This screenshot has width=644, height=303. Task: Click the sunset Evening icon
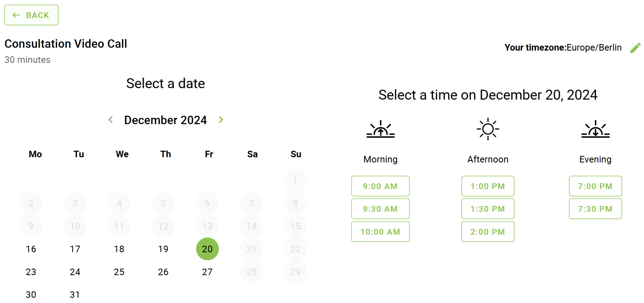(x=595, y=129)
